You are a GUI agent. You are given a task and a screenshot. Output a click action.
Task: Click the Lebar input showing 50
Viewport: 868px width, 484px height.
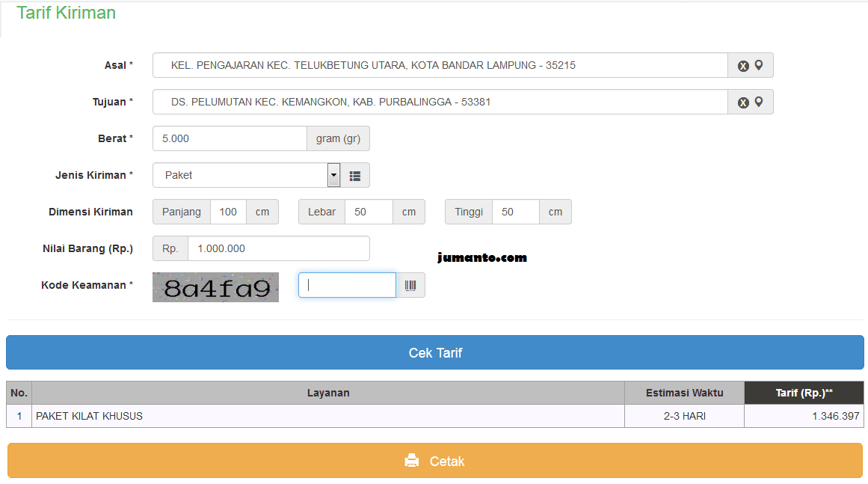point(369,212)
